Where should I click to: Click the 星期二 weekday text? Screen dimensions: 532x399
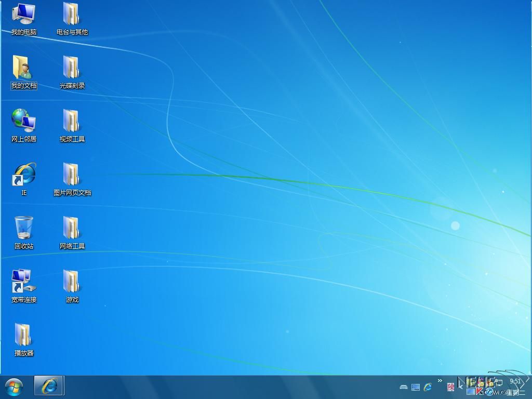click(x=516, y=393)
